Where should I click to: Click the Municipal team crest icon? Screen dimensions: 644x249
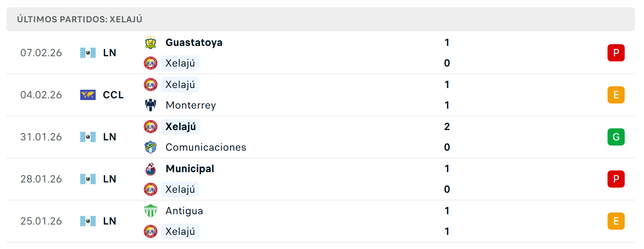(x=151, y=169)
